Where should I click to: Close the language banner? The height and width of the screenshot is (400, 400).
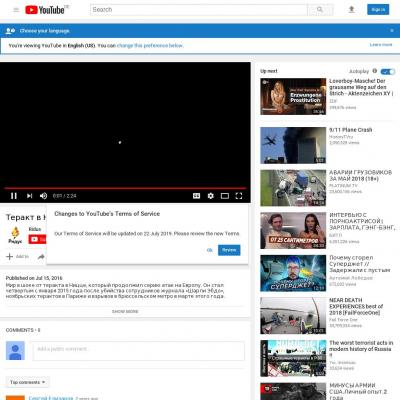[x=392, y=31]
